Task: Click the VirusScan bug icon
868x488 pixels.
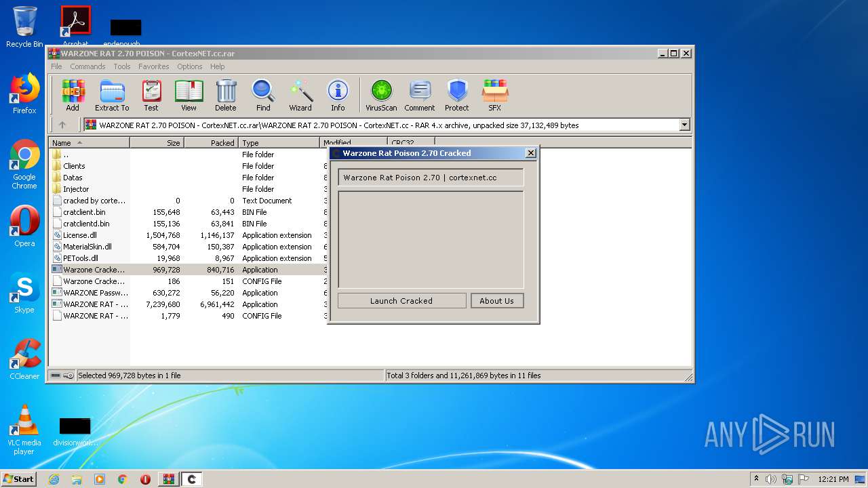Action: pos(381,95)
